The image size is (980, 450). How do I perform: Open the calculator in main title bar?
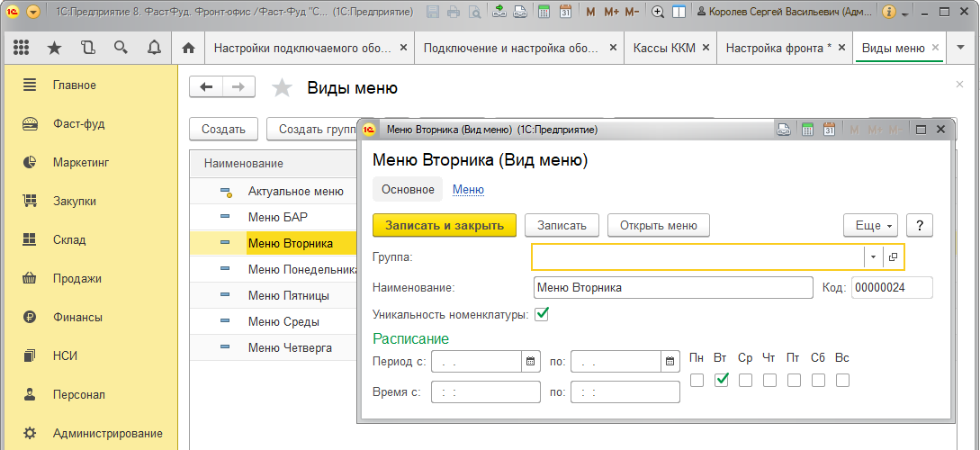click(x=544, y=12)
